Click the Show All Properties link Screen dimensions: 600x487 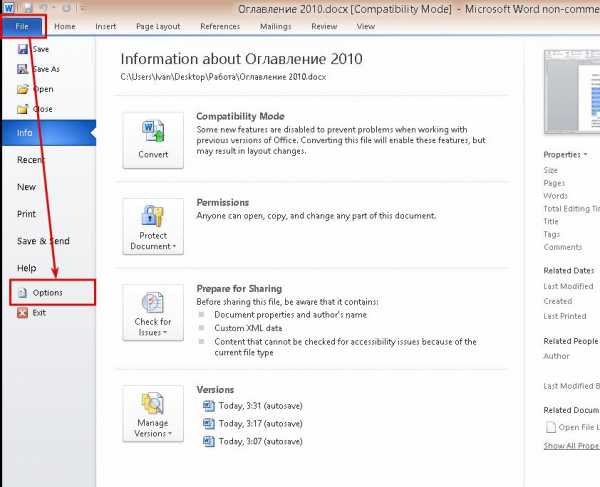coord(572,446)
